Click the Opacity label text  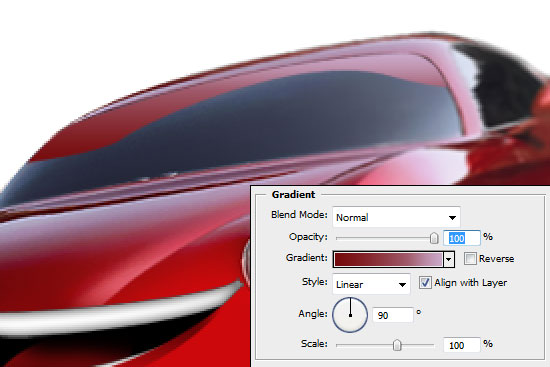pyautogui.click(x=308, y=237)
